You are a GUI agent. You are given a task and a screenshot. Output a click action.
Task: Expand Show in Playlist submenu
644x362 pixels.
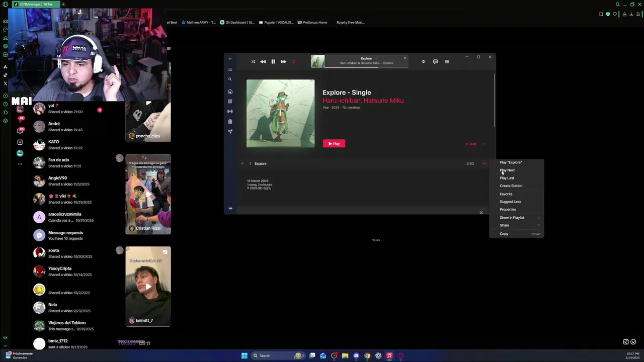pos(517,218)
